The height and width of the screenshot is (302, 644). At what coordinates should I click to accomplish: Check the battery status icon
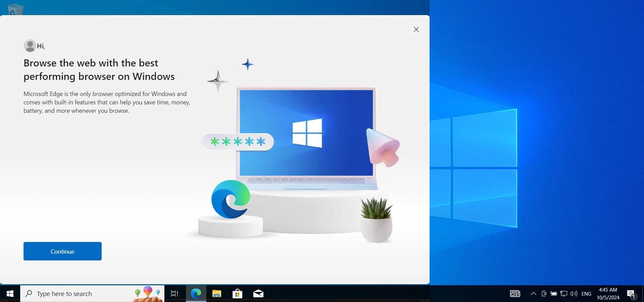click(554, 294)
